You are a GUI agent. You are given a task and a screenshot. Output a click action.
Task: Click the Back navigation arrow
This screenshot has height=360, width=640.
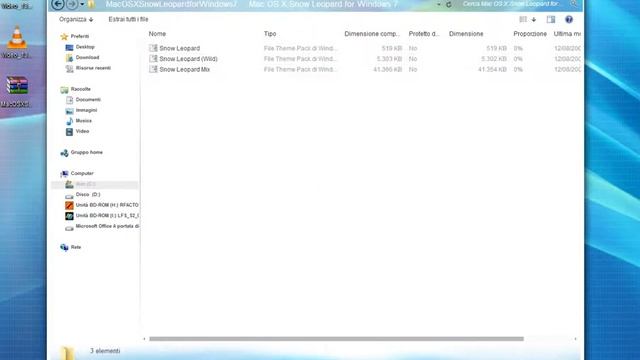pos(58,4)
